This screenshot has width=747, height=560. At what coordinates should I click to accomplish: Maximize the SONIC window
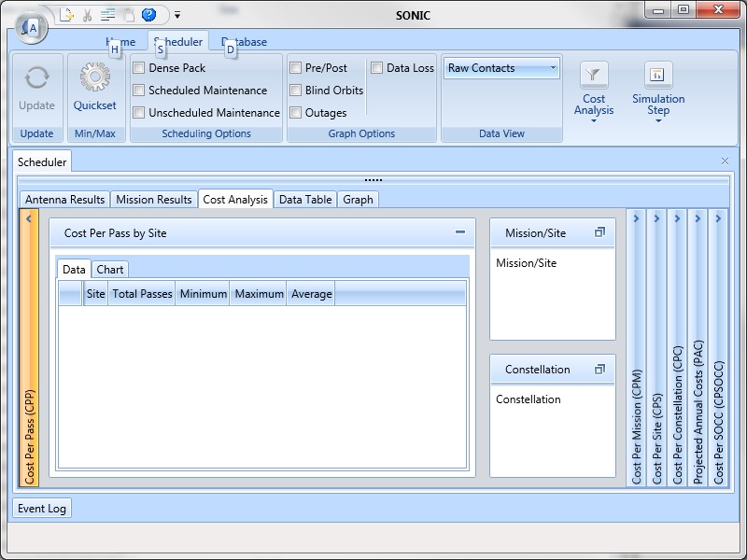pos(684,10)
